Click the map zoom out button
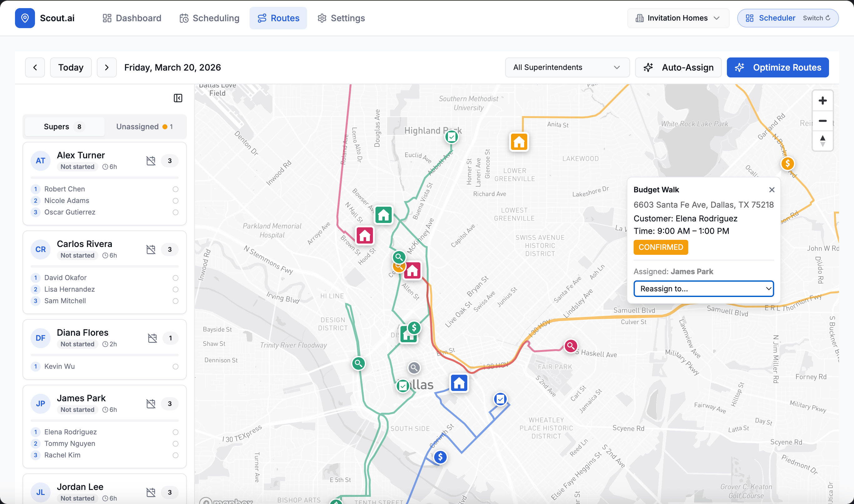This screenshot has height=504, width=854. (x=822, y=121)
